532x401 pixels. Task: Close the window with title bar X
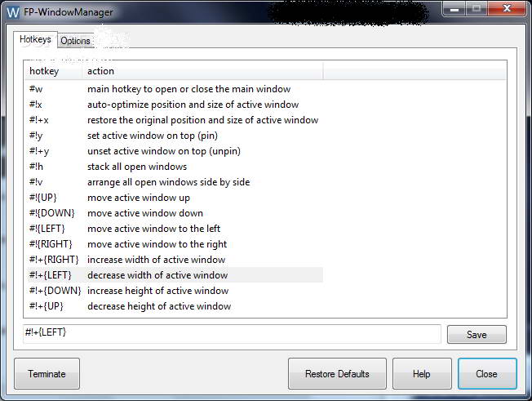pos(507,8)
